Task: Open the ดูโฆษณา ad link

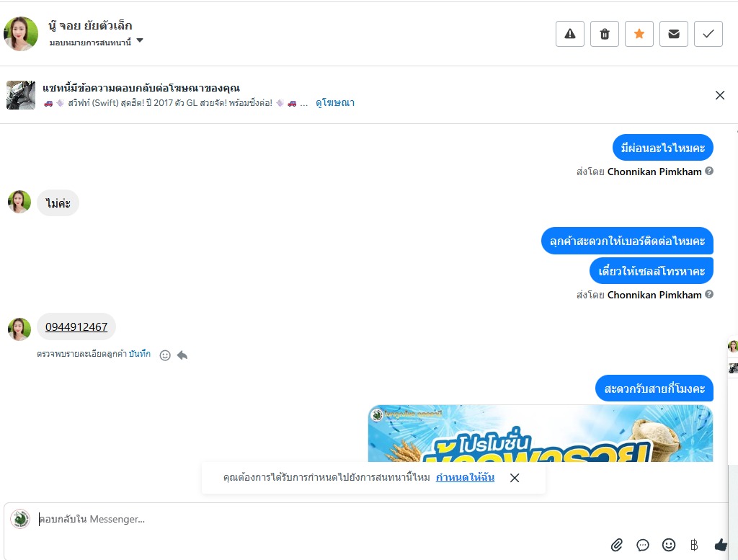Action: tap(334, 102)
